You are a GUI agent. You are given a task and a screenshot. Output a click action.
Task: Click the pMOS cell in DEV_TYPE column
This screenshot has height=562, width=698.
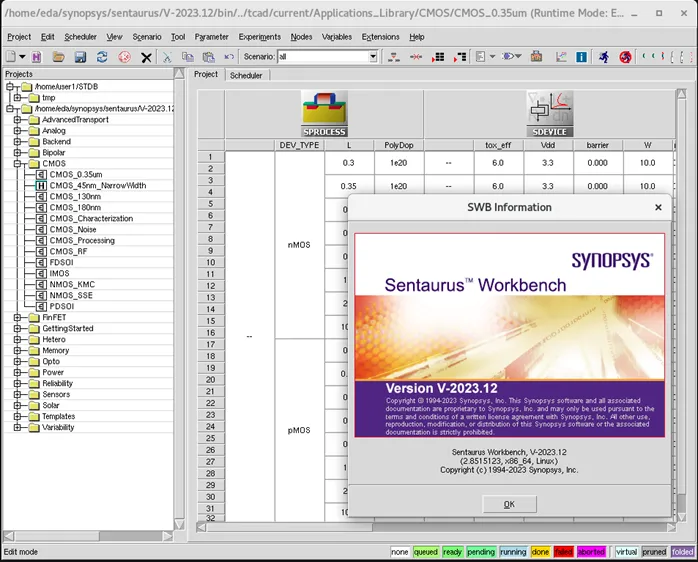(x=299, y=430)
